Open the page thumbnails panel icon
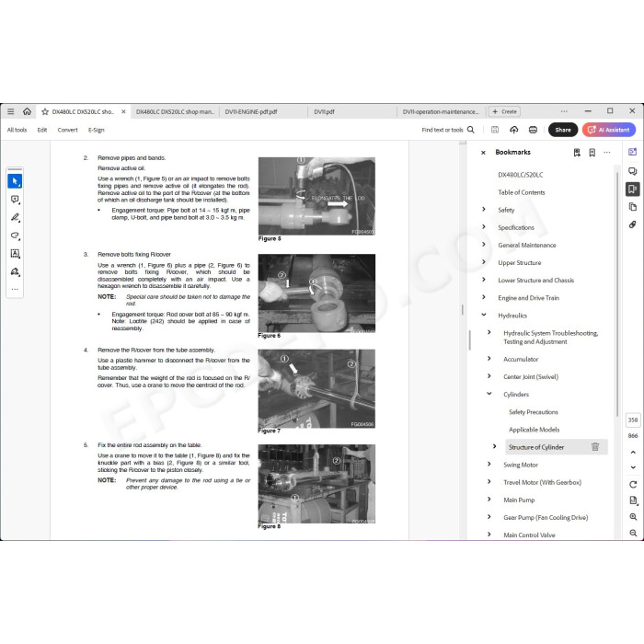Screen dimensions: 644x644 (x=633, y=207)
